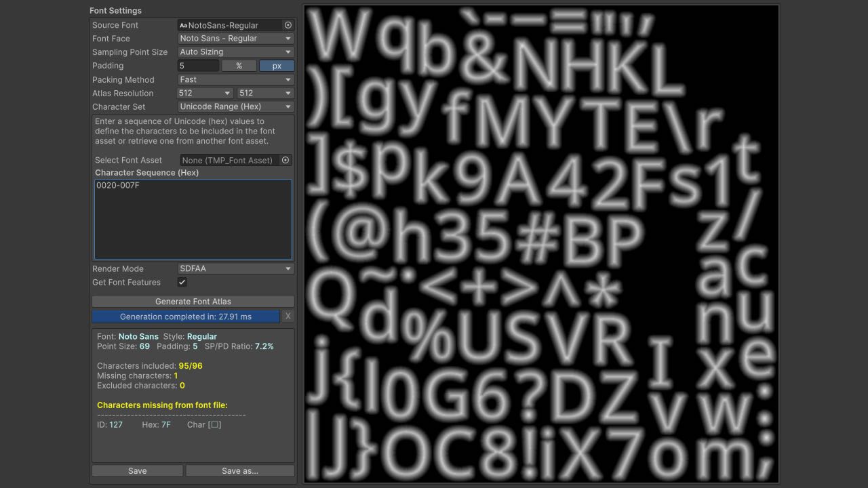Screen dimensions: 868x488
Task: Open the Source Font object picker
Action: (286, 25)
